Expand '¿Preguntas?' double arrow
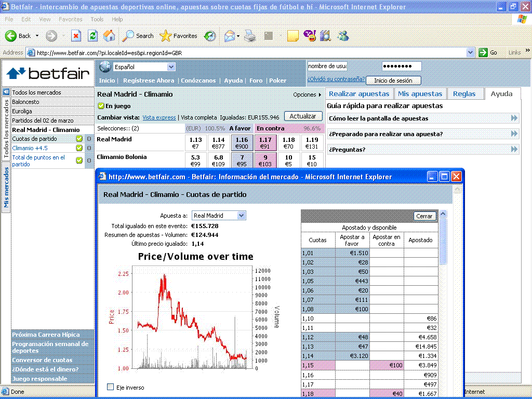Image resolution: width=532 pixels, height=399 pixels. 514,149
